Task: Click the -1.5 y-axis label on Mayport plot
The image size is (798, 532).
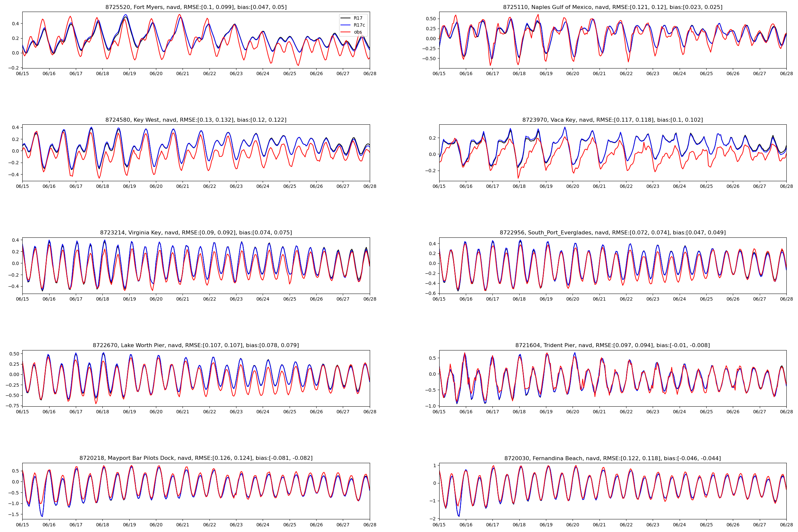Action: coord(13,514)
